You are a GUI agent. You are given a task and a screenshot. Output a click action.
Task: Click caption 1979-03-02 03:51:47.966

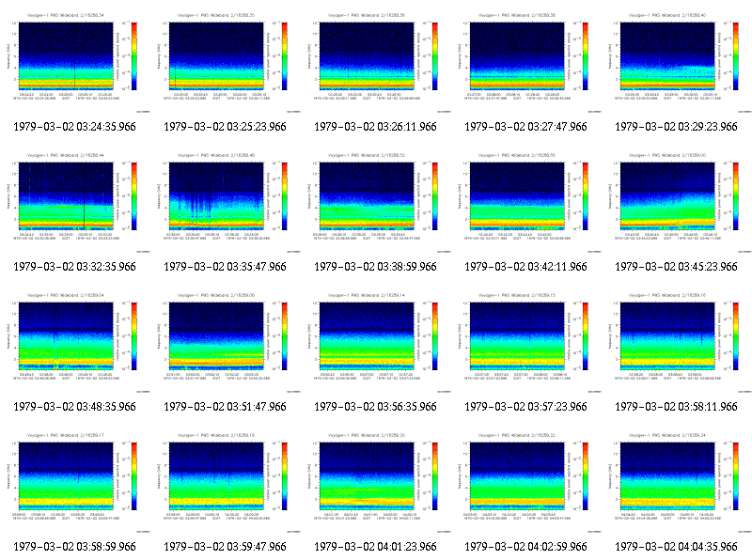225,407
